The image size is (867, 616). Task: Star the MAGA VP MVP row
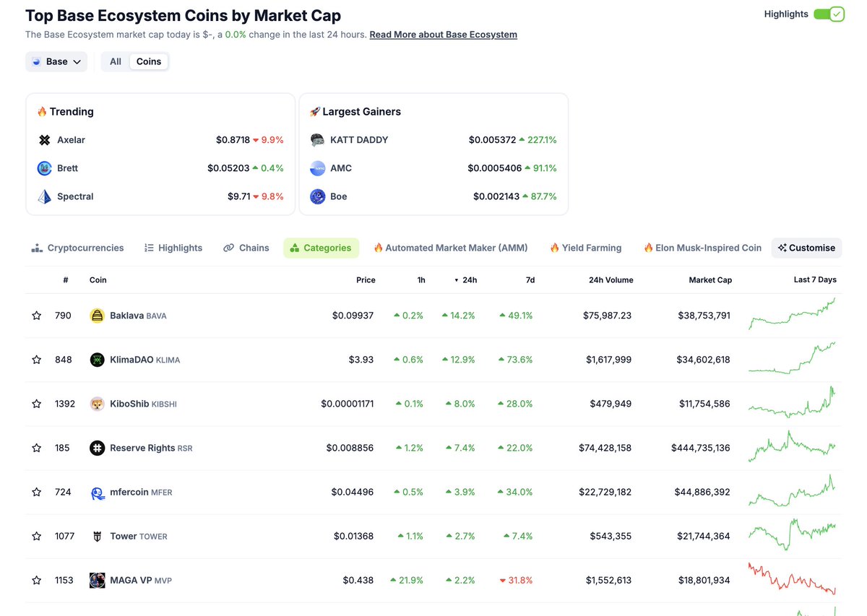click(37, 580)
